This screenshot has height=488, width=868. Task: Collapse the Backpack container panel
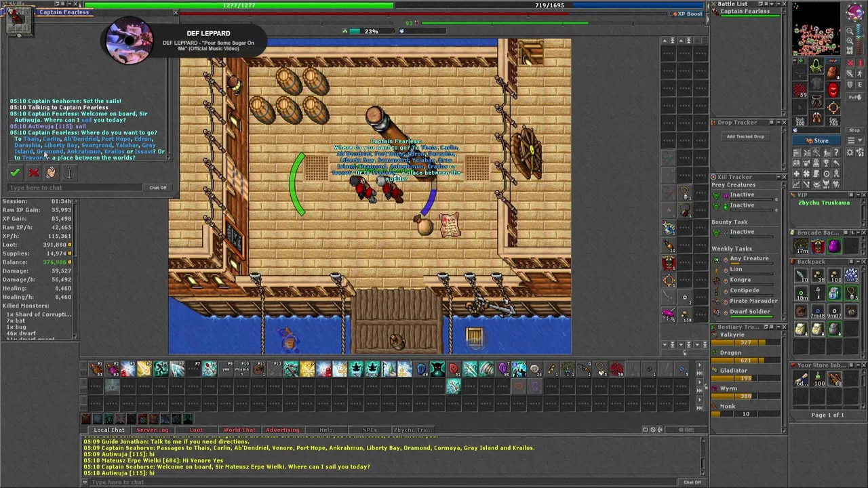858,262
